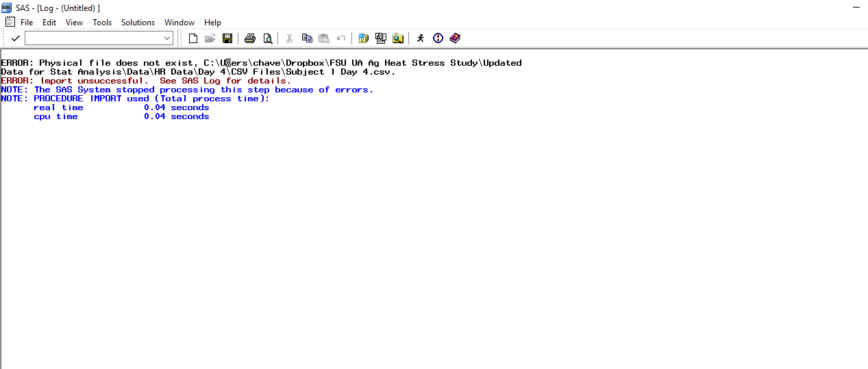The height and width of the screenshot is (369, 868).
Task: Click 'PROCEDURE IMPORT used' note line
Action: click(x=136, y=99)
